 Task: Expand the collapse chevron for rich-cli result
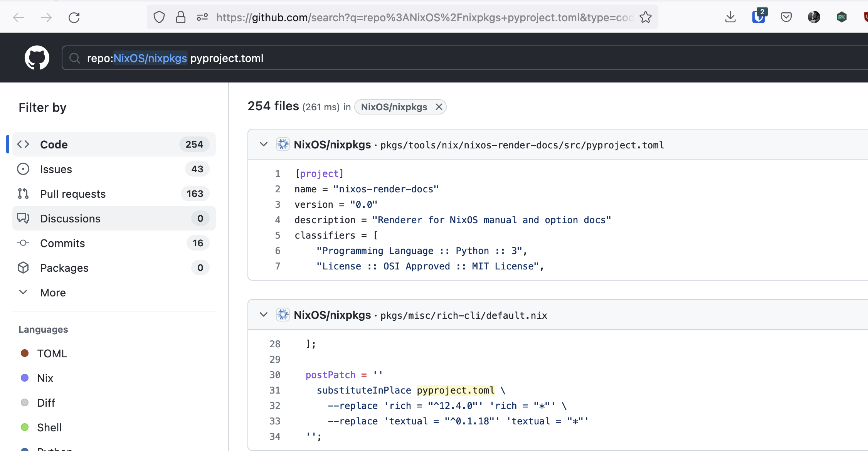264,315
